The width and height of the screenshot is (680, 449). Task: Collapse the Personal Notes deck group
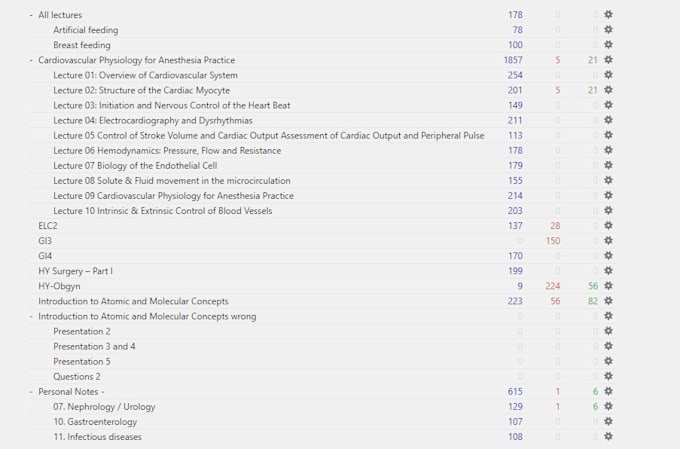[31, 392]
